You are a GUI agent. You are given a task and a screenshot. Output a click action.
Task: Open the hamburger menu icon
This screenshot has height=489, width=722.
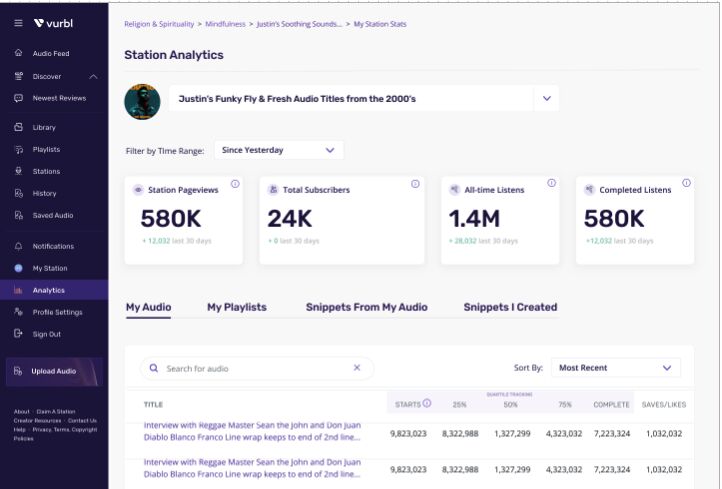(x=18, y=23)
